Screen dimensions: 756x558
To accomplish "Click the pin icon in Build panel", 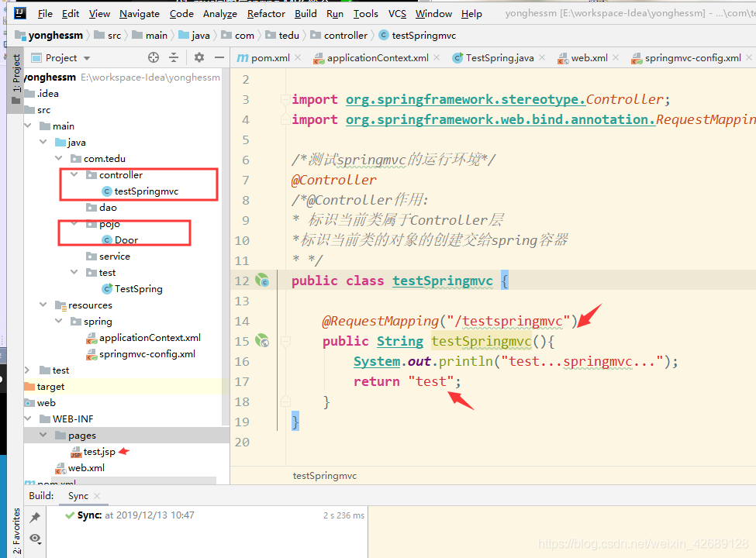I will [x=35, y=518].
